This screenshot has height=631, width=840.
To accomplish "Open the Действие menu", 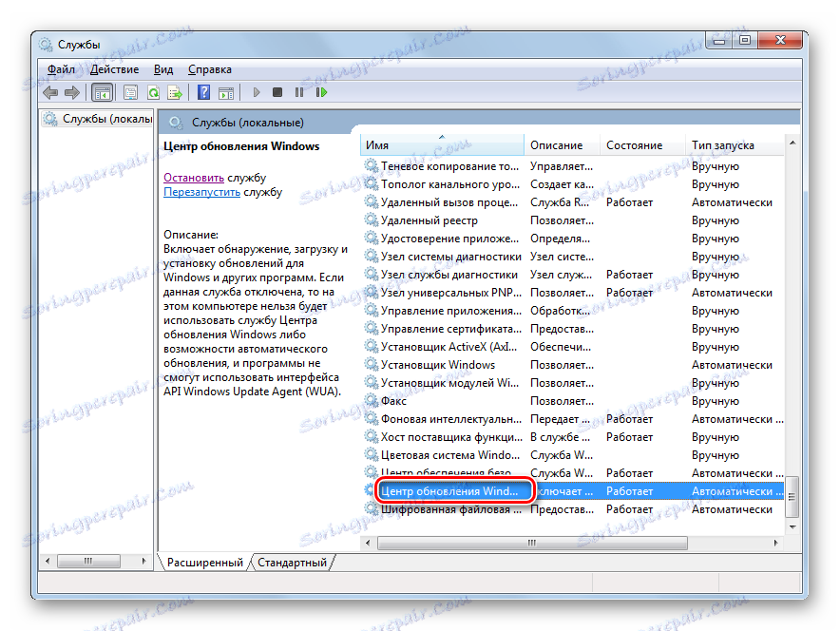I will coord(115,69).
